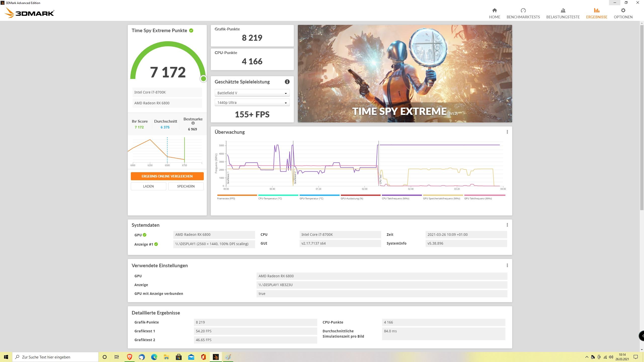Click the Durchschnitt value 6 375
The width and height of the screenshot is (644, 362).
point(165,127)
